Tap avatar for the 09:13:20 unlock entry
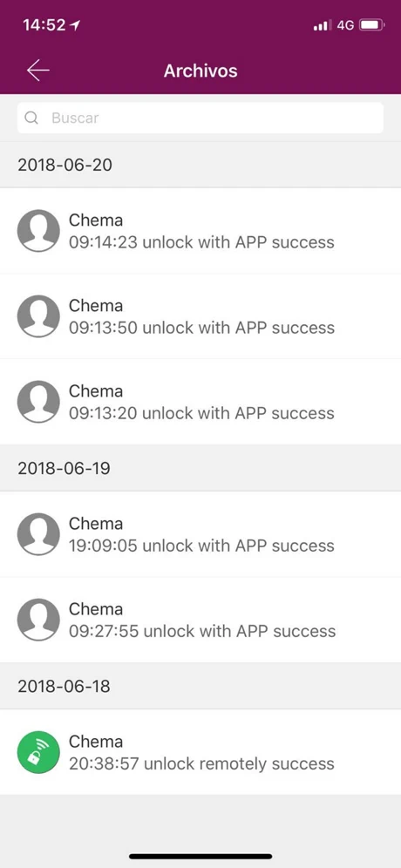 pyautogui.click(x=38, y=402)
